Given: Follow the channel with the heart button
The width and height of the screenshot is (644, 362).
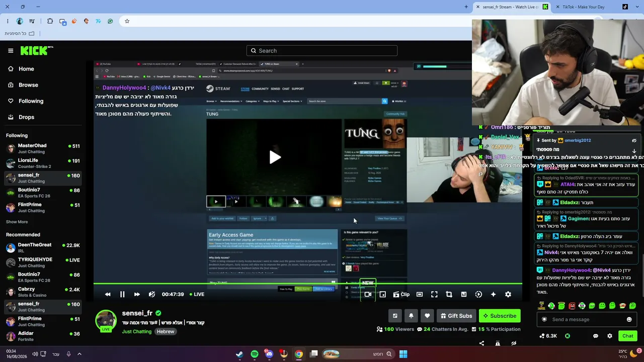Looking at the screenshot, I should 427,316.
